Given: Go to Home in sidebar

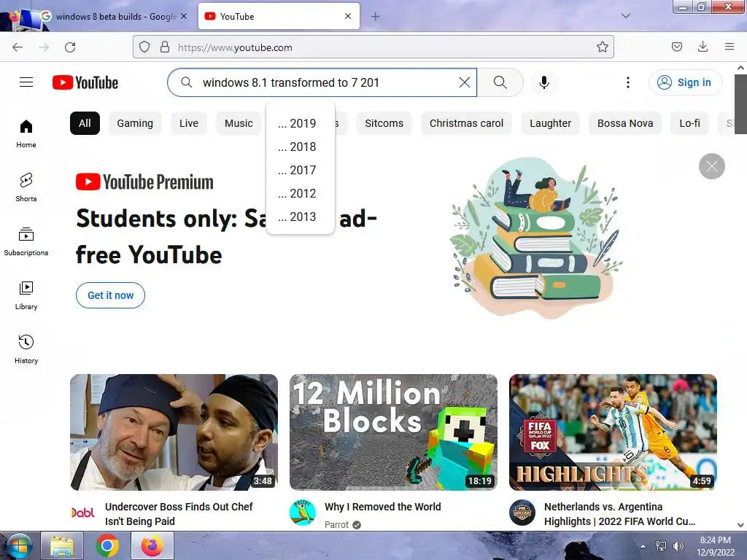Looking at the screenshot, I should coord(26,134).
